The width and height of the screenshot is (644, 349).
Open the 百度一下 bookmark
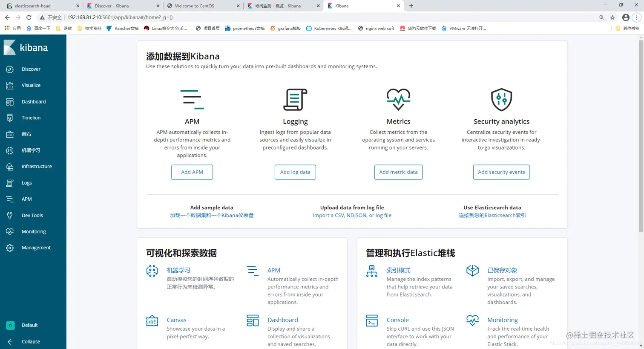(x=38, y=29)
